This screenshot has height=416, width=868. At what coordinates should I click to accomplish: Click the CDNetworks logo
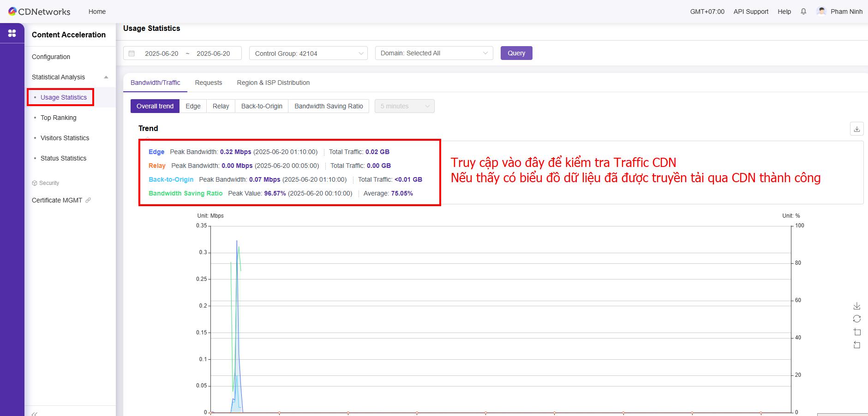tap(39, 12)
